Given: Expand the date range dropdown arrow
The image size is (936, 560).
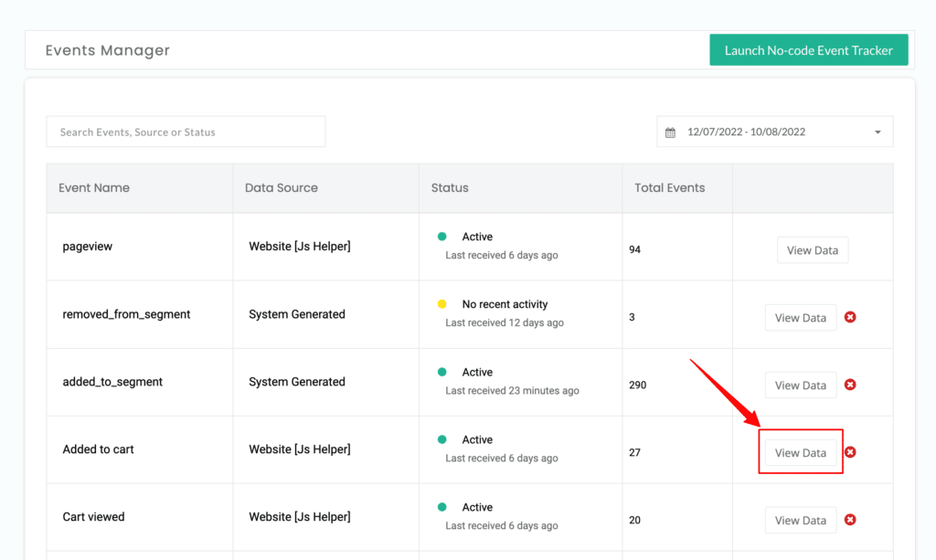Looking at the screenshot, I should click(877, 132).
